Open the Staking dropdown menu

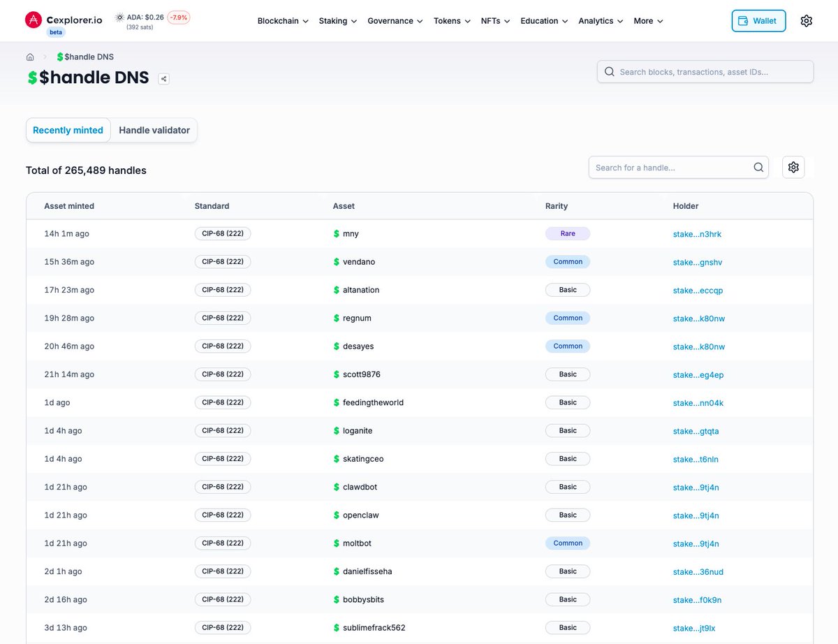(337, 21)
